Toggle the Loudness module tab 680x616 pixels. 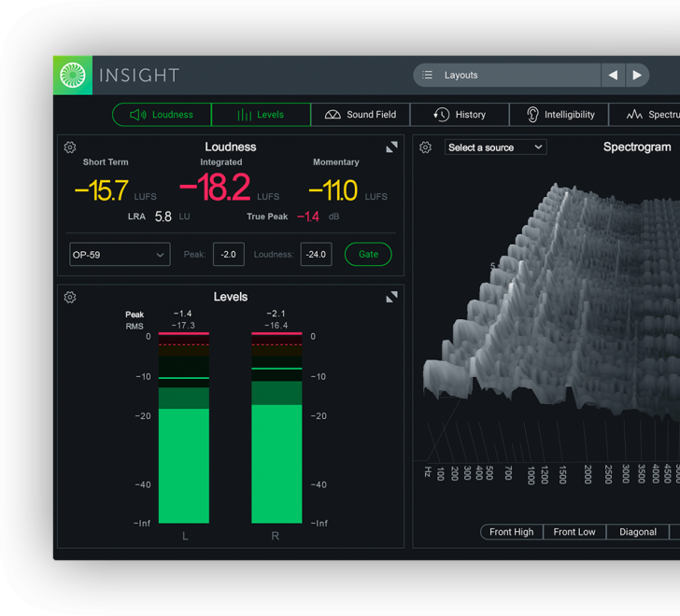(x=162, y=115)
